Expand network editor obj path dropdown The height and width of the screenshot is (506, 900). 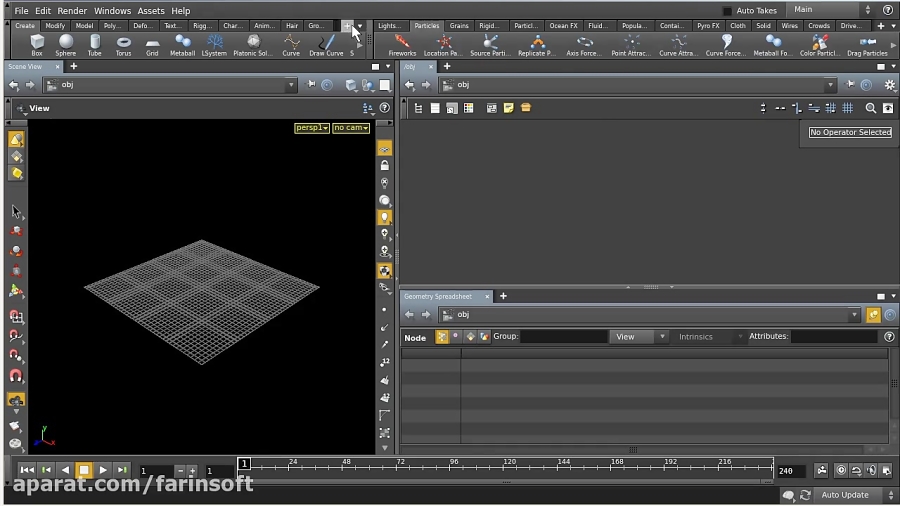[830, 85]
